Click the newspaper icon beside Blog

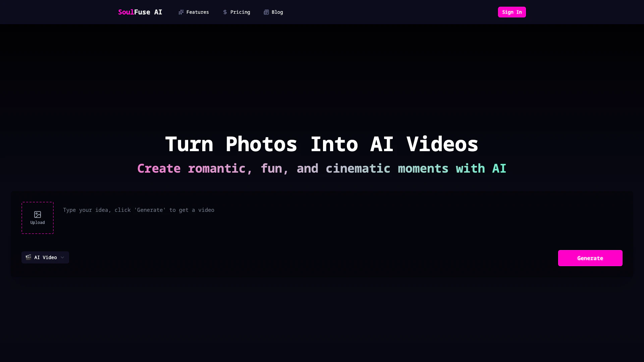click(266, 12)
